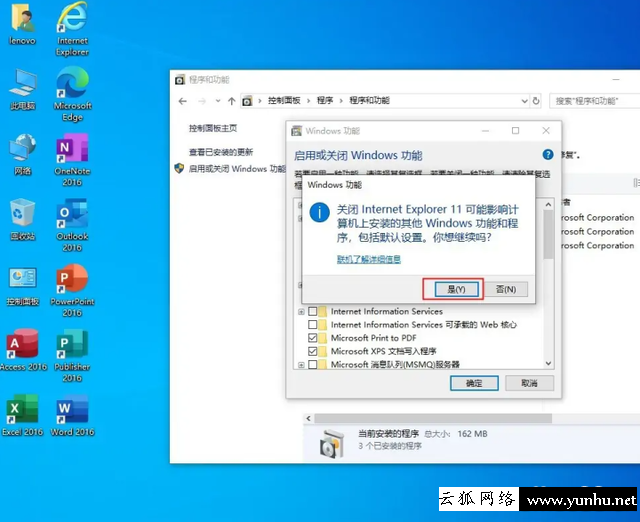Expand the Internet Information Services tree node
Image resolution: width=640 pixels, height=522 pixels.
coord(301,312)
